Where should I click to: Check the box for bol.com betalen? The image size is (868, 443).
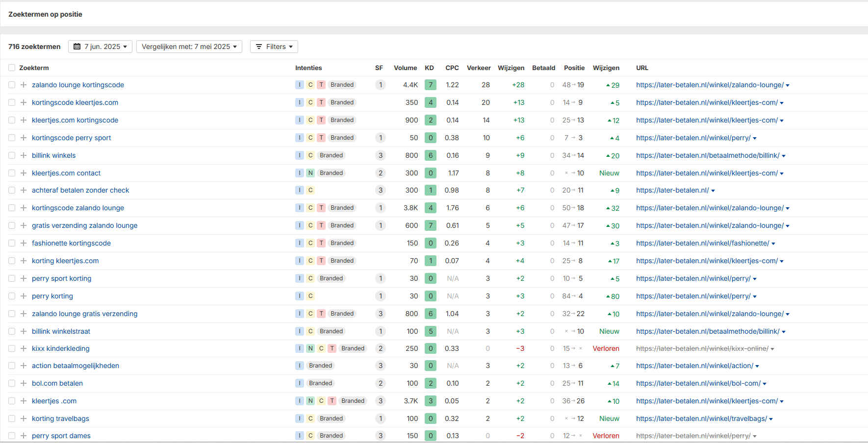12,383
